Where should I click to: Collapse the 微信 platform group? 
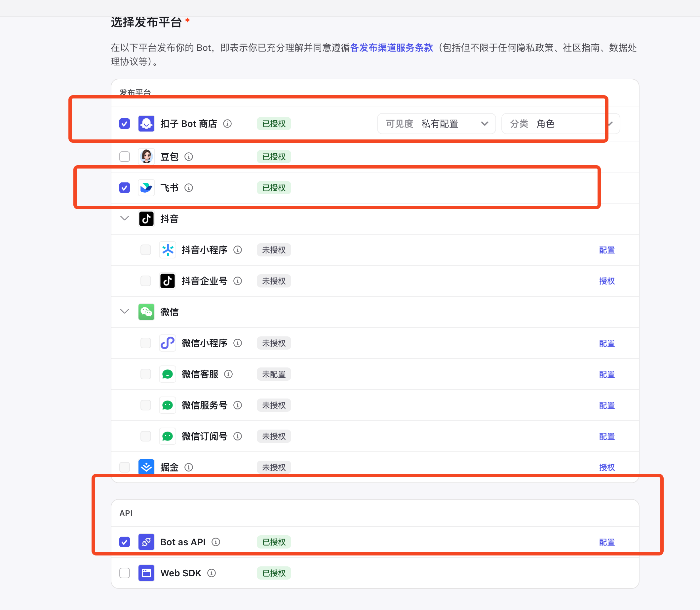click(x=125, y=312)
